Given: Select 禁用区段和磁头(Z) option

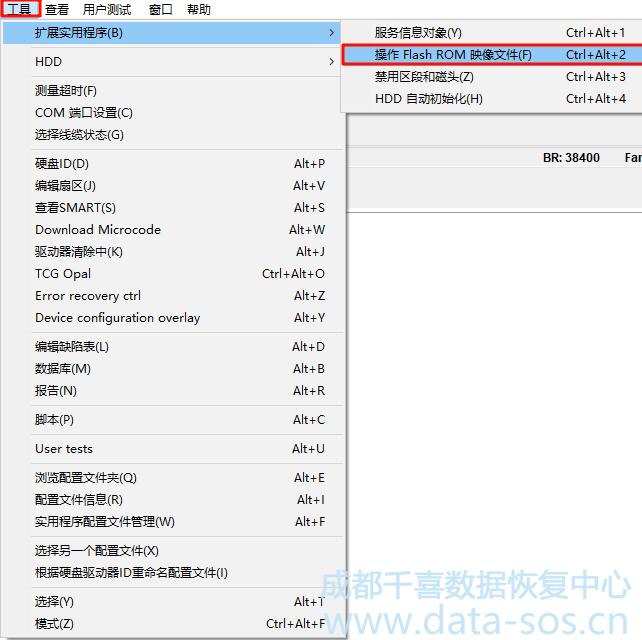Looking at the screenshot, I should coord(424,77).
